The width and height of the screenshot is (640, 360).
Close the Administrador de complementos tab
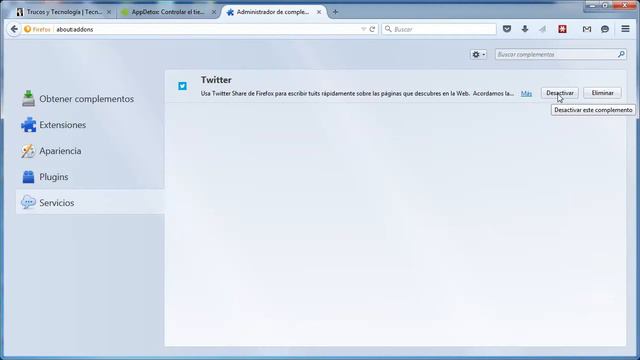click(x=319, y=12)
